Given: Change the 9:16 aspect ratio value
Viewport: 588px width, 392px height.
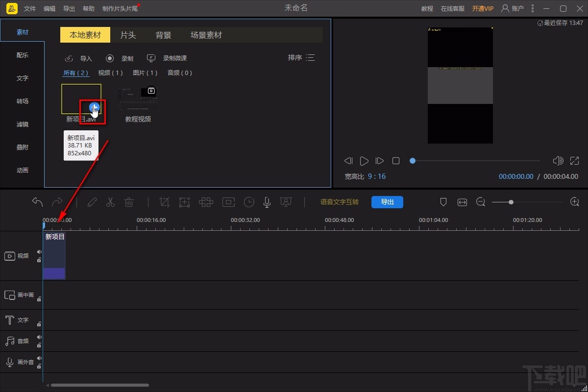Looking at the screenshot, I should (x=377, y=176).
